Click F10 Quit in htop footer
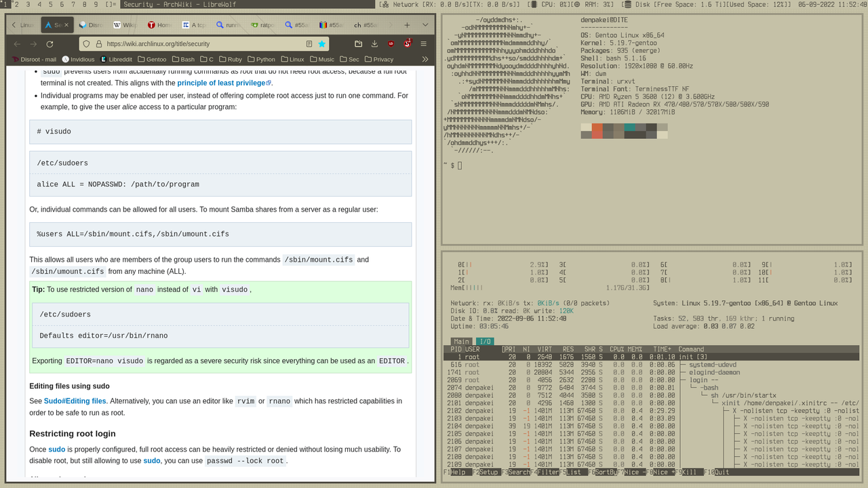 click(716, 472)
